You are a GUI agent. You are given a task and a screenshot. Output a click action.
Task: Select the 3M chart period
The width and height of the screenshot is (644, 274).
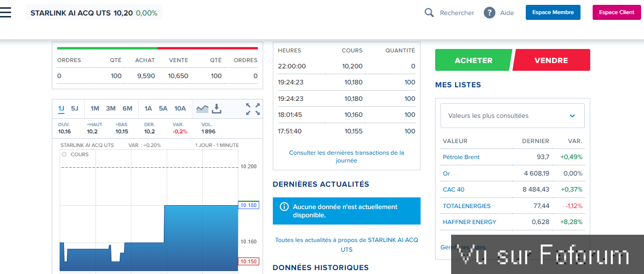click(x=111, y=109)
